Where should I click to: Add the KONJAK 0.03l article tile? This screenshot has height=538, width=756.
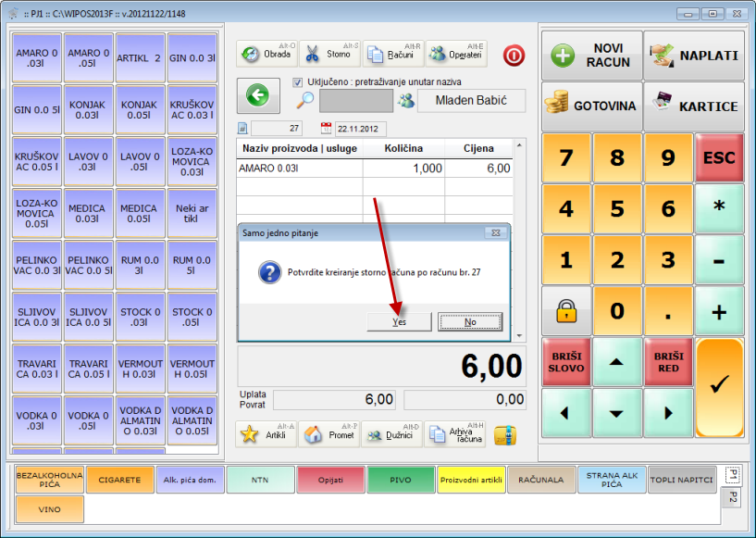(89, 110)
